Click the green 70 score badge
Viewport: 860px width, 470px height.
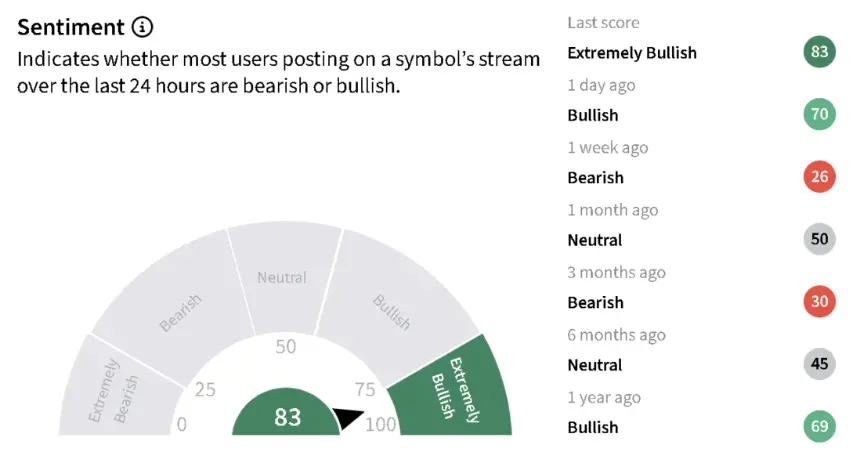(819, 114)
